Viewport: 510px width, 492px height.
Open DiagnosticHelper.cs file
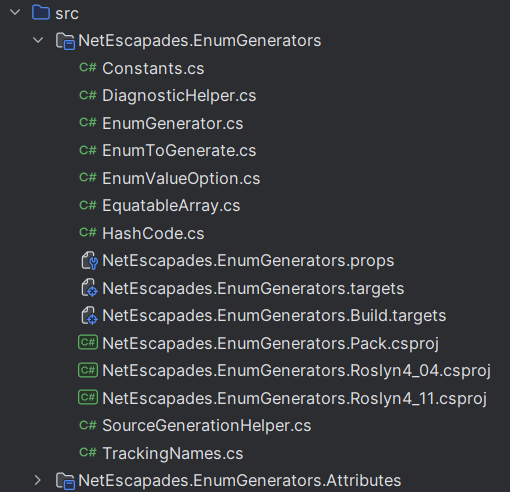179,96
